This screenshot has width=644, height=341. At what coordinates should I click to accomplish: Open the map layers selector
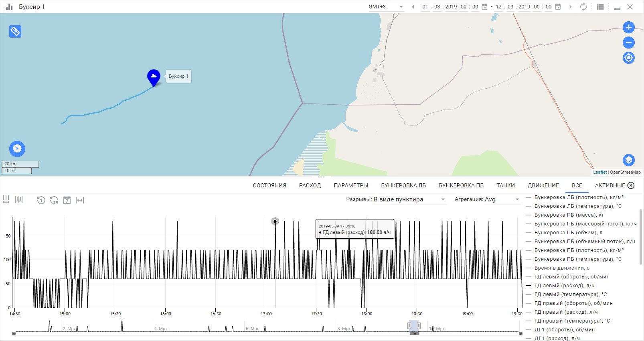pyautogui.click(x=628, y=160)
